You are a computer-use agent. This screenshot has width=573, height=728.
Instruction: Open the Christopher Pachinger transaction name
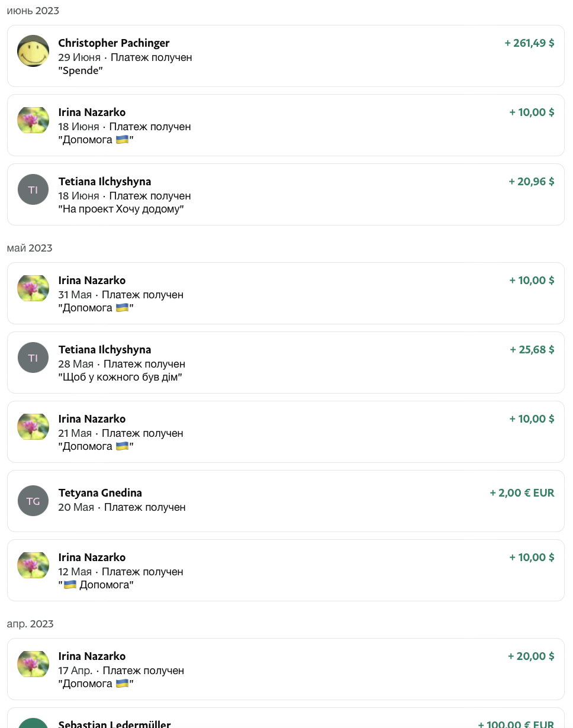[114, 43]
